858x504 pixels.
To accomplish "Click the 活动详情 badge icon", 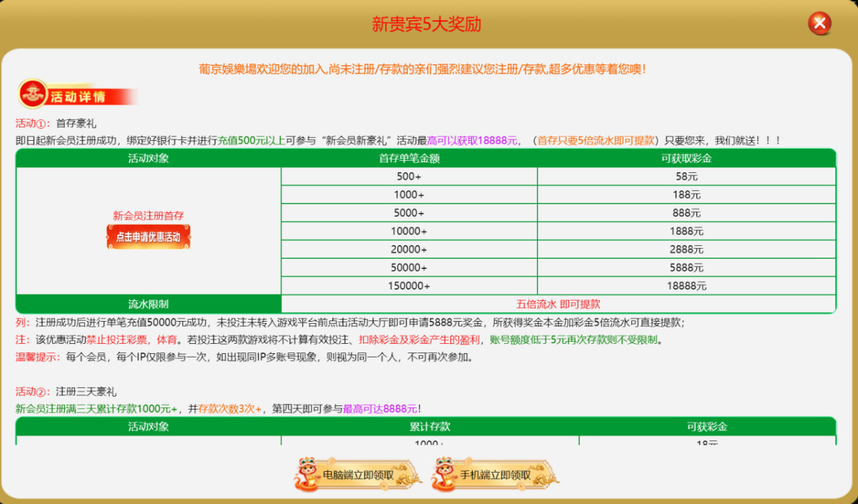I will pos(32,93).
